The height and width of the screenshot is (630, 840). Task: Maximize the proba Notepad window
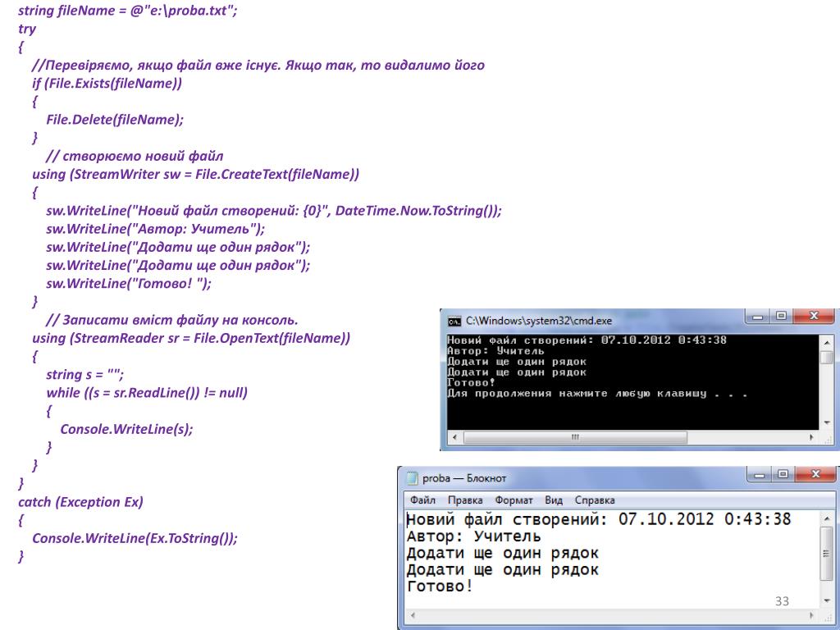coord(783,474)
